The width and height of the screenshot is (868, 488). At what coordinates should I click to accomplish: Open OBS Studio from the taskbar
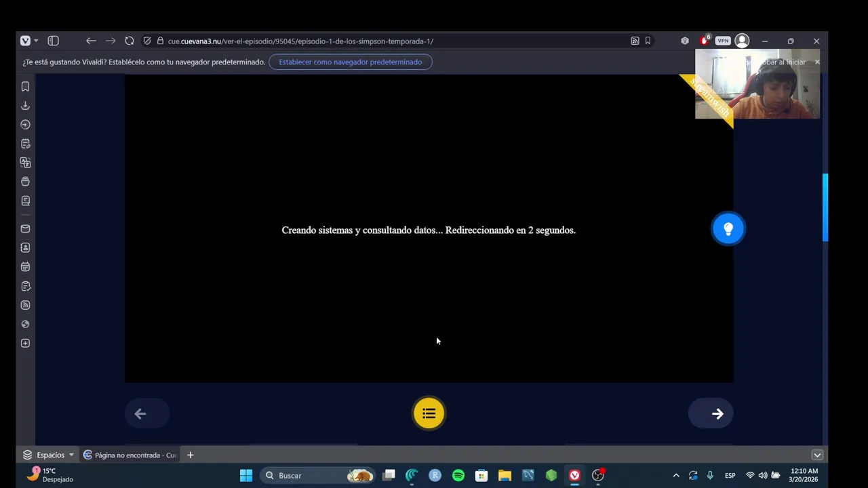(x=598, y=475)
